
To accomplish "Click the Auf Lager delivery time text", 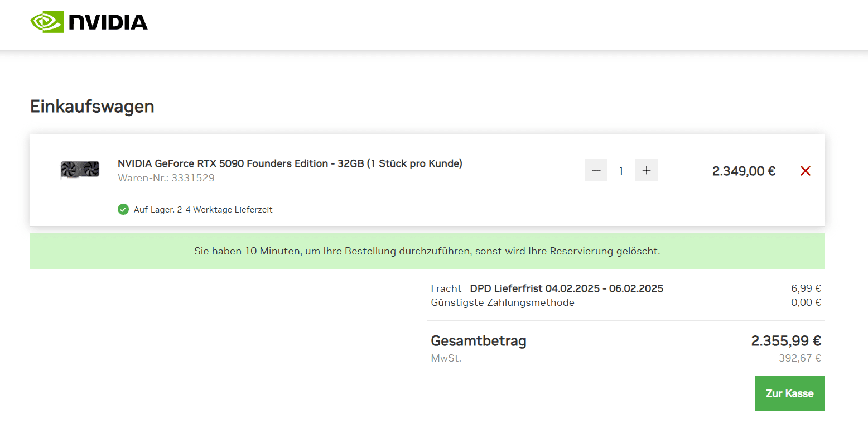I will point(203,210).
